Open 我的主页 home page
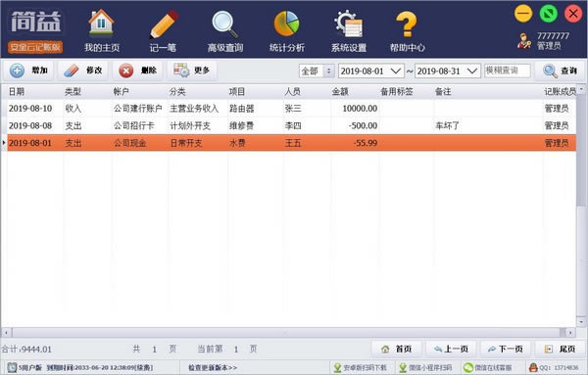Screen dimensions: 588x375 [x=101, y=30]
